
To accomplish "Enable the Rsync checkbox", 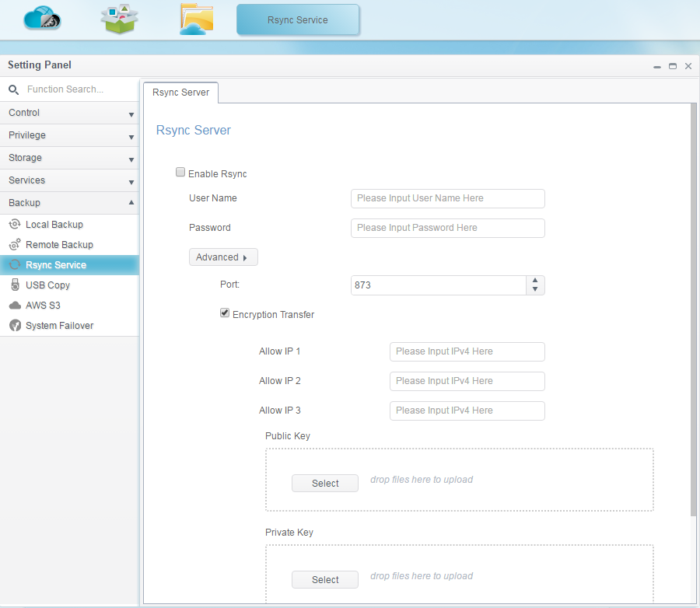I will click(x=180, y=173).
